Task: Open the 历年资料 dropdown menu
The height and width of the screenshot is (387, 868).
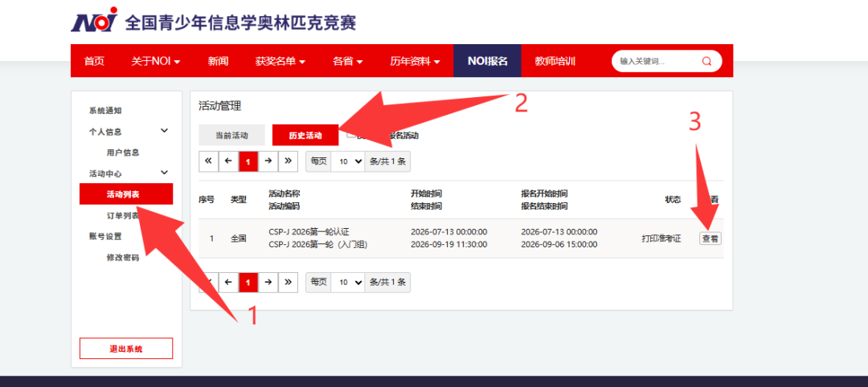Action: [416, 61]
